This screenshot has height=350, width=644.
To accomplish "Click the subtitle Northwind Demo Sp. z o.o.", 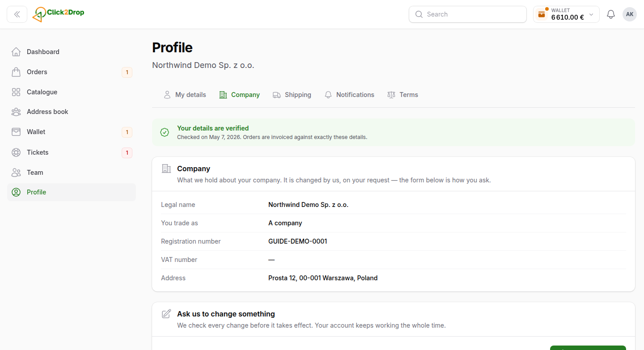I will click(203, 65).
